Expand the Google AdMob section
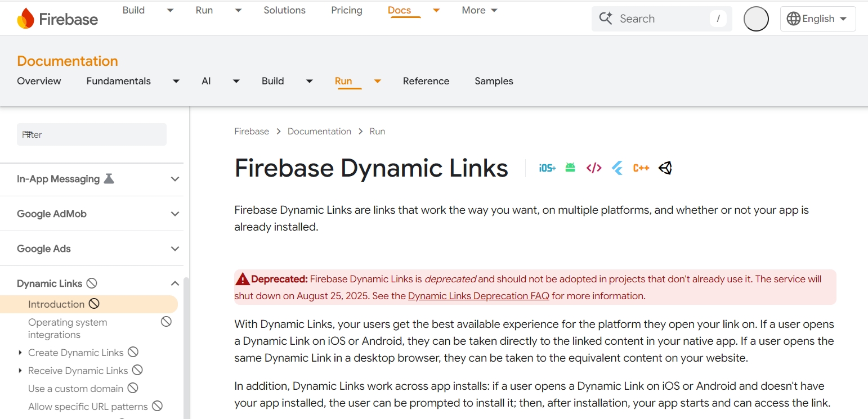This screenshot has width=868, height=419. pos(175,214)
